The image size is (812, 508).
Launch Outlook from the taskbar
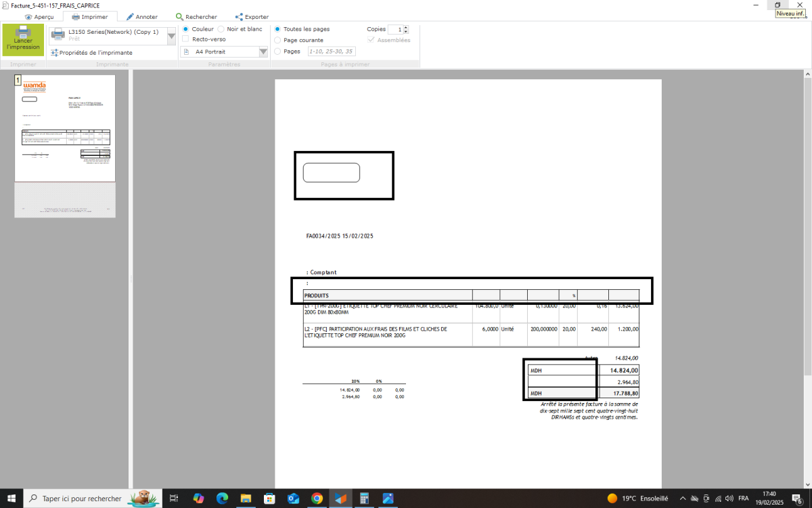(x=293, y=499)
